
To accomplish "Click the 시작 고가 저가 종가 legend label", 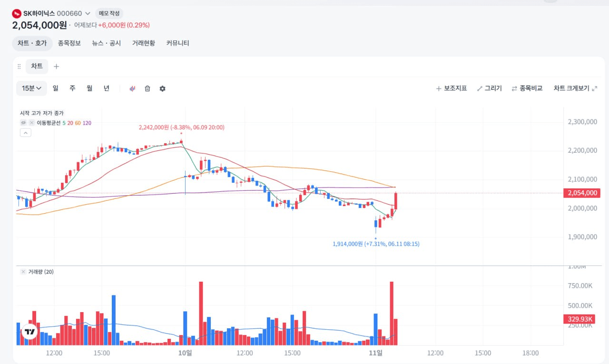I will coord(42,113).
